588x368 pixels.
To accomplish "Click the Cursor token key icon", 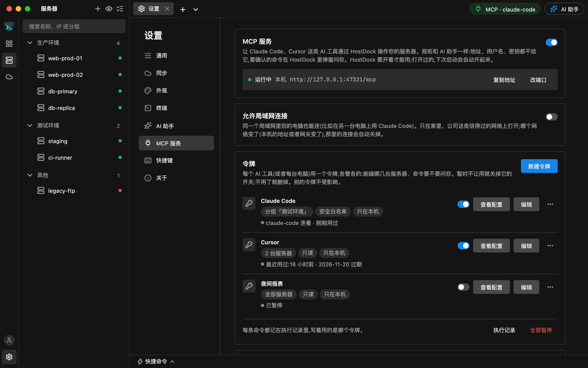I will [249, 244].
